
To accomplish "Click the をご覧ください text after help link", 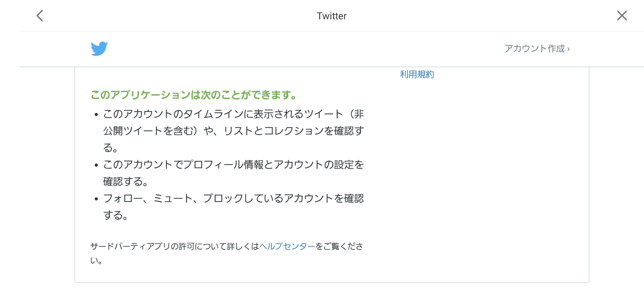I will [x=339, y=246].
